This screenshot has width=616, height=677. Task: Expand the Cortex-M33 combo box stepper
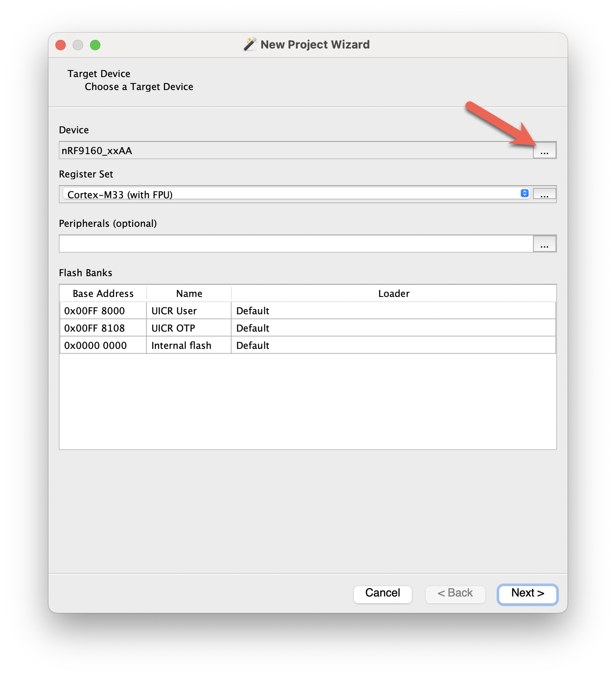[x=525, y=193]
